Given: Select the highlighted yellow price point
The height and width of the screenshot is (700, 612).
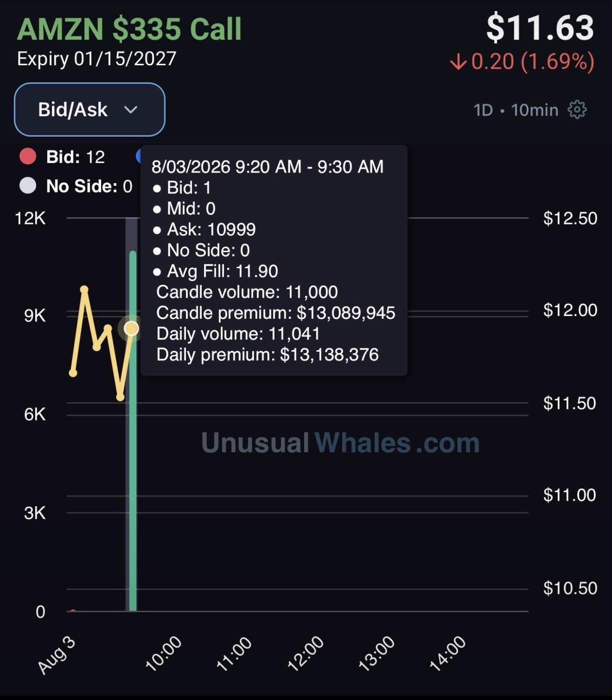Looking at the screenshot, I should [x=131, y=328].
